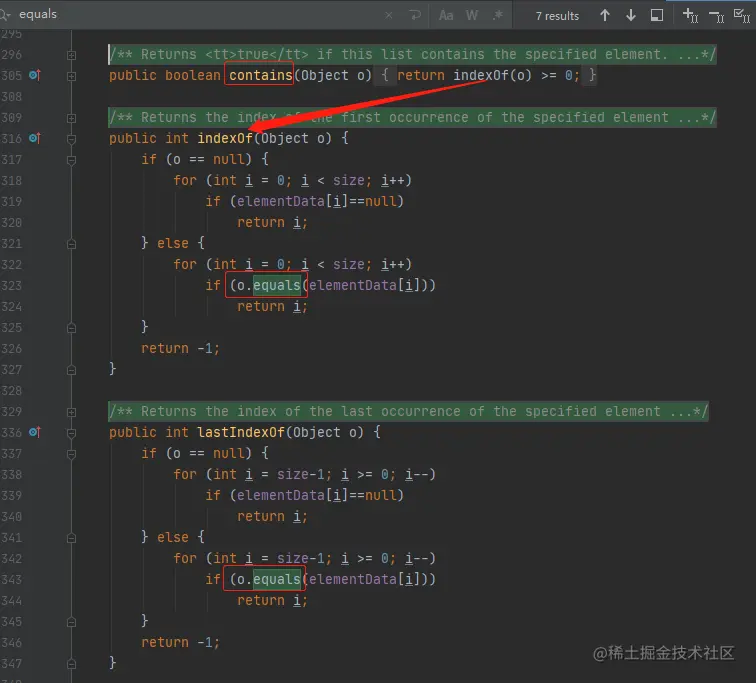Collapse else block fold at line 341
The width and height of the screenshot is (756, 683).
(x=71, y=538)
